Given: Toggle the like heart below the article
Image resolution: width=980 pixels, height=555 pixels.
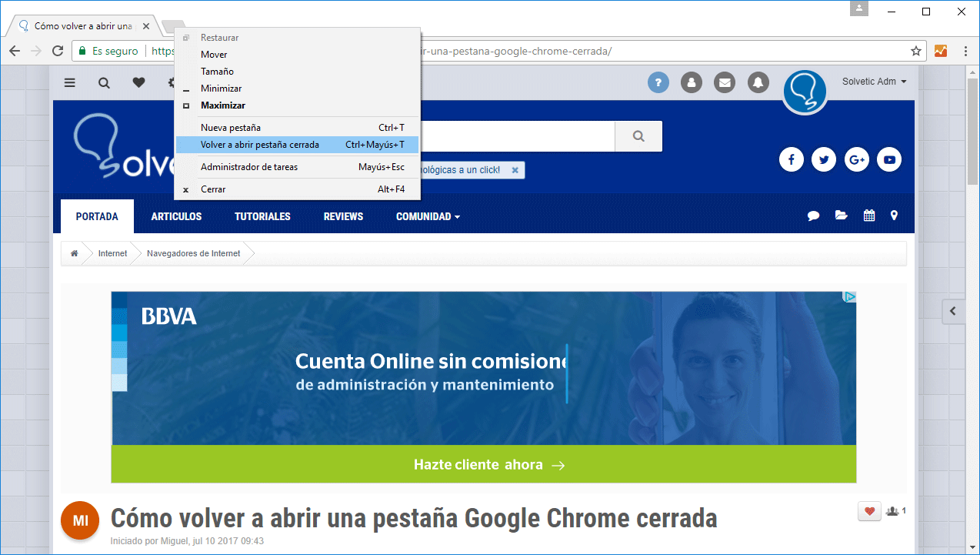Looking at the screenshot, I should point(869,510).
